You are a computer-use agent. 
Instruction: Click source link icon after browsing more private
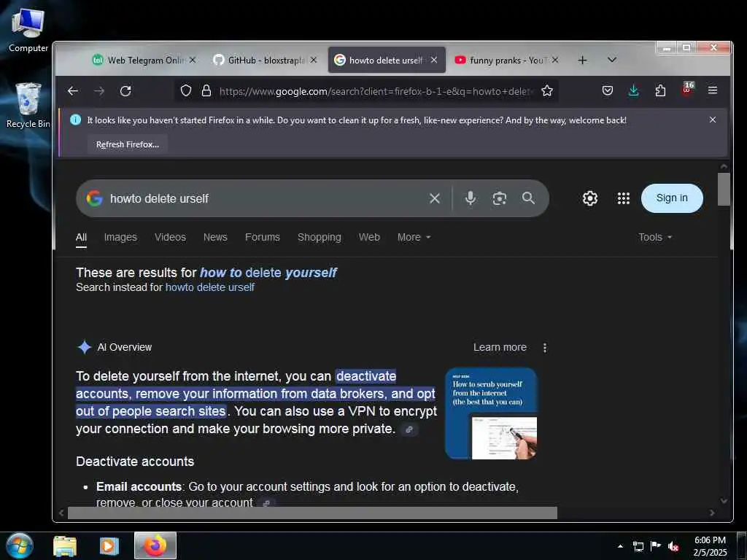tap(409, 429)
